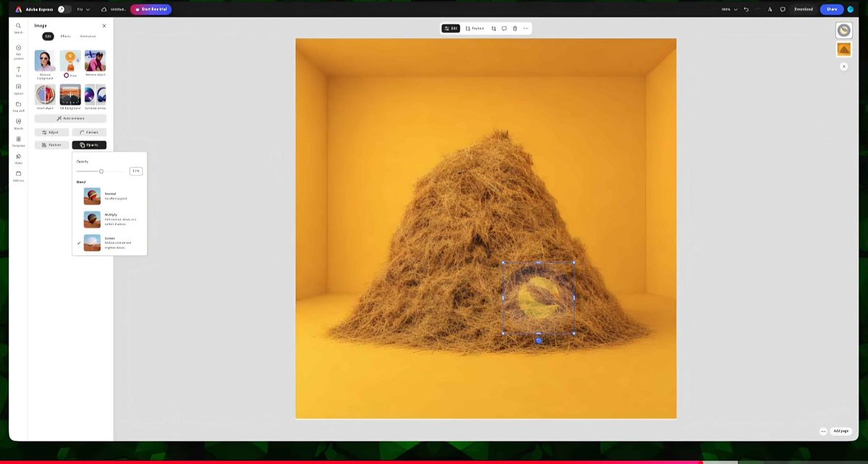
Task: Click the crop icon in the floating toolbar
Action: [x=493, y=28]
